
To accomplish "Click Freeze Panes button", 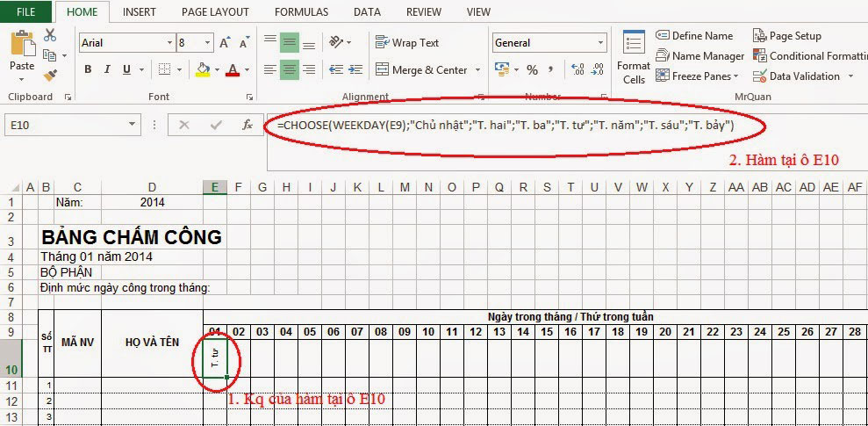I will coord(697,76).
